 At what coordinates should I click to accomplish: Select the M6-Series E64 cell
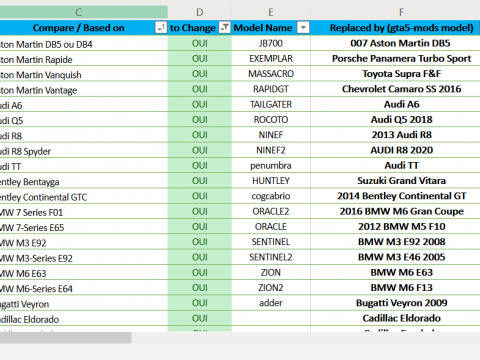84,288
